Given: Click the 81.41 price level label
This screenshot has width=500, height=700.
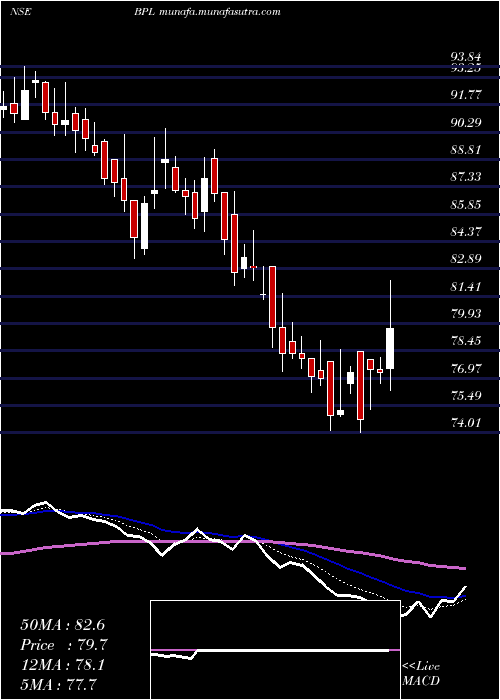Looking at the screenshot, I should (x=466, y=286).
